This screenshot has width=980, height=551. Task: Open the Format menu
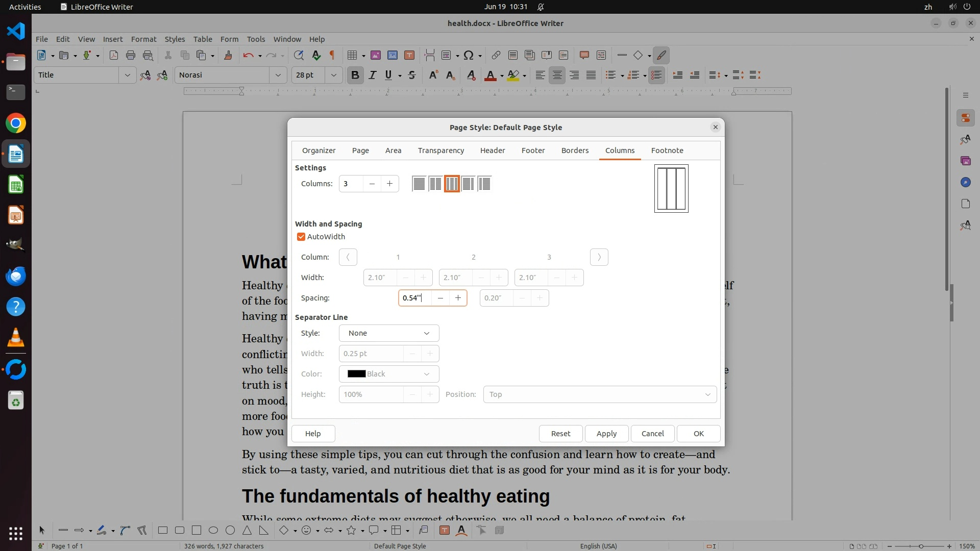(143, 39)
